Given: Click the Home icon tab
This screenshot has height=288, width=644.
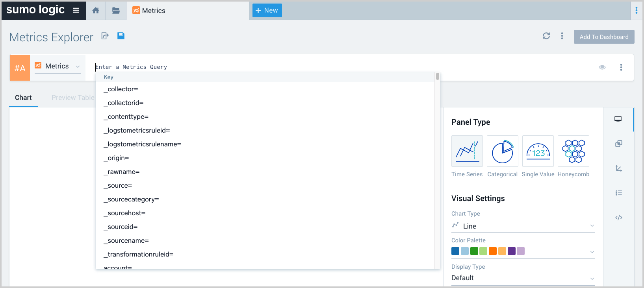Looking at the screenshot, I should click(x=96, y=11).
